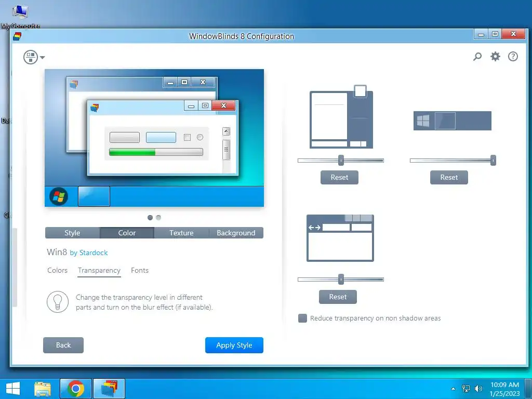Select the second preview page dot
The image size is (532, 399).
click(158, 218)
